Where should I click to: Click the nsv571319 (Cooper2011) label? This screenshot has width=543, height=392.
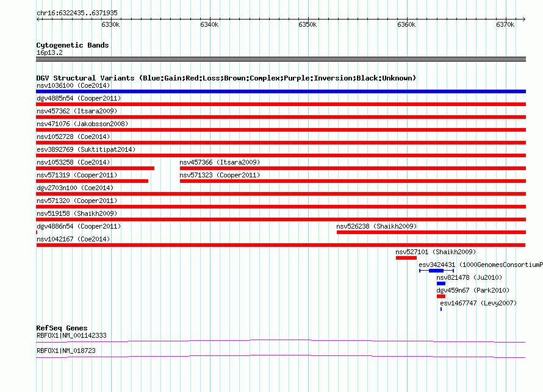click(x=77, y=175)
